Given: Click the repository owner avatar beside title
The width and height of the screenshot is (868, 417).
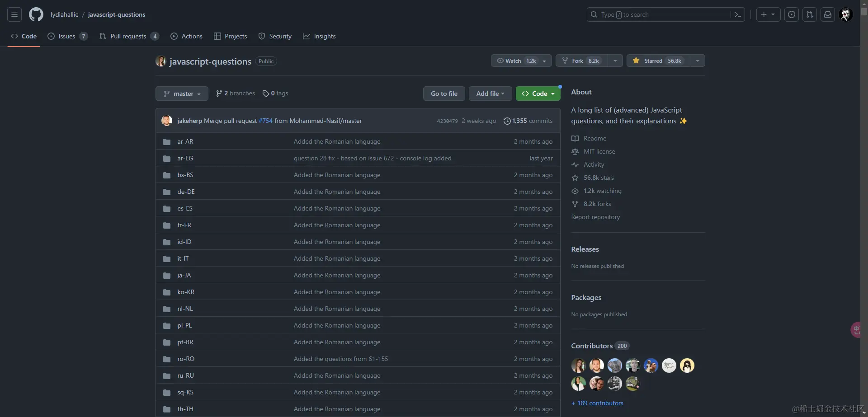Looking at the screenshot, I should pos(161,61).
